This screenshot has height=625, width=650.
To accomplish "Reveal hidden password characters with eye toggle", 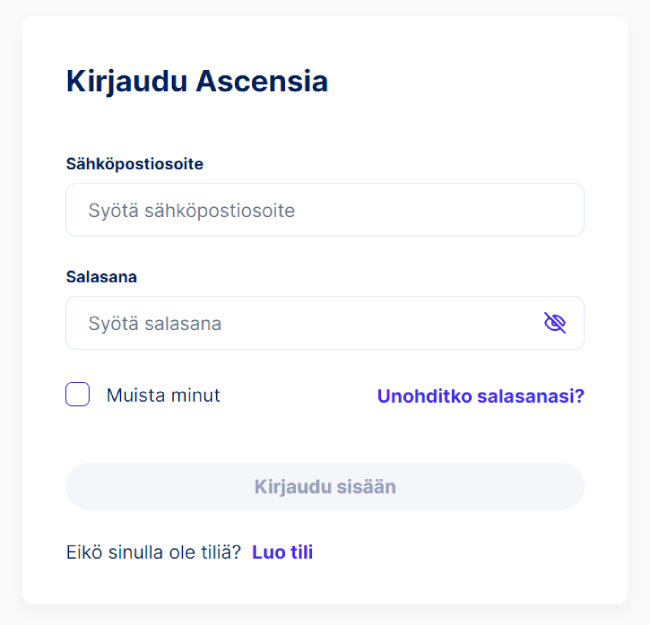I will [554, 323].
